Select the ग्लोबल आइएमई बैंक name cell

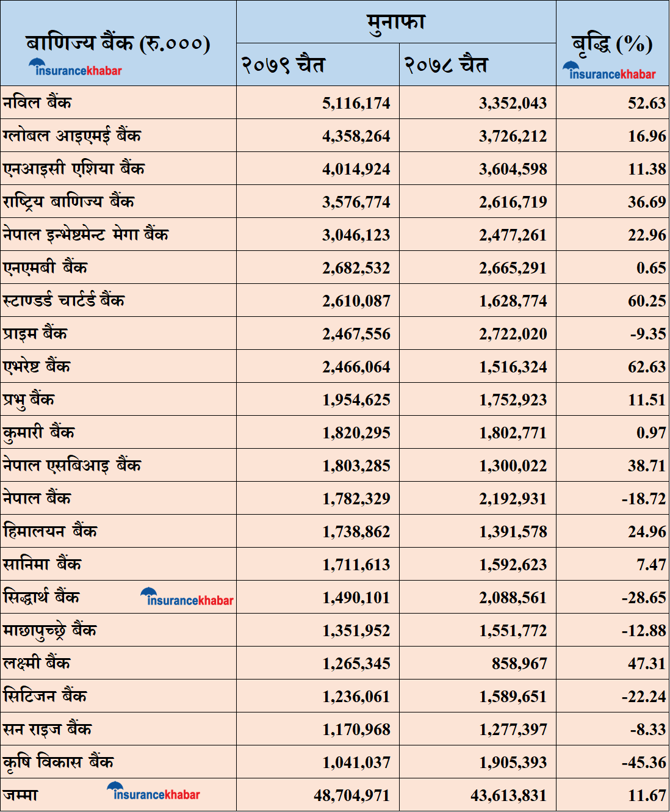[72, 136]
